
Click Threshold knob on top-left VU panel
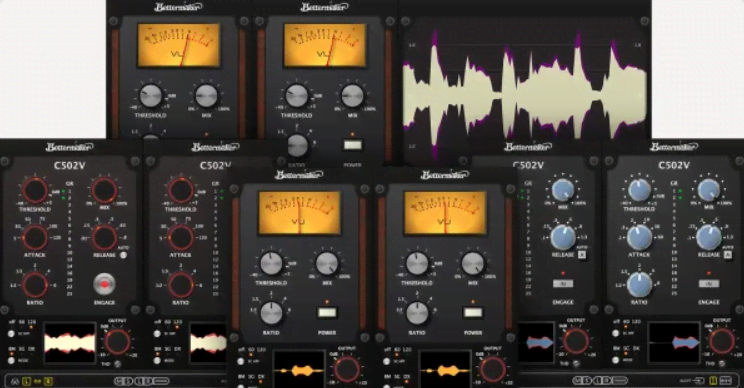tap(150, 96)
